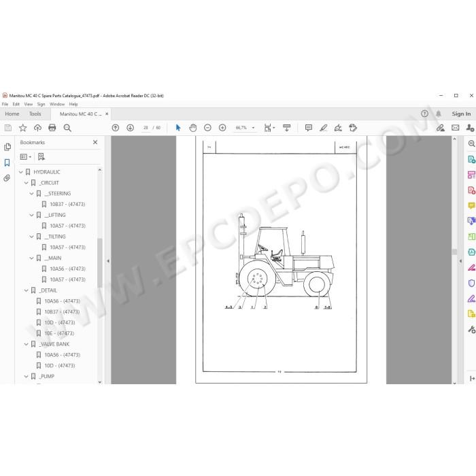This screenshot has height=476, width=476.
Task: Open notifications bell
Action: (439, 114)
